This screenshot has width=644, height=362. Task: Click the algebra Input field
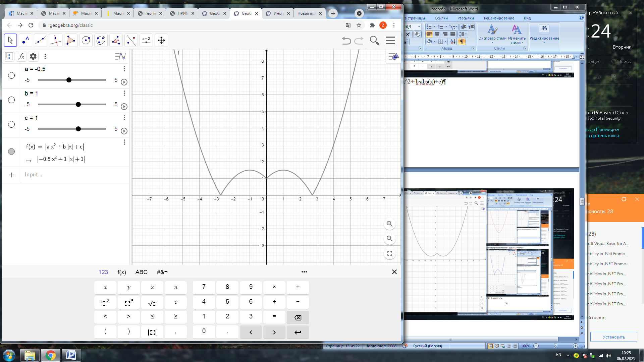tap(75, 175)
